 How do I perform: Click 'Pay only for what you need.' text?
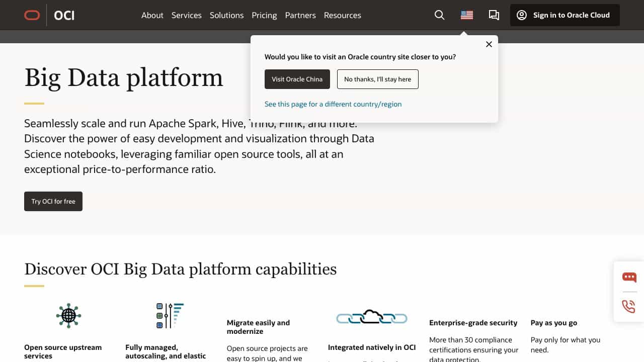click(566, 345)
